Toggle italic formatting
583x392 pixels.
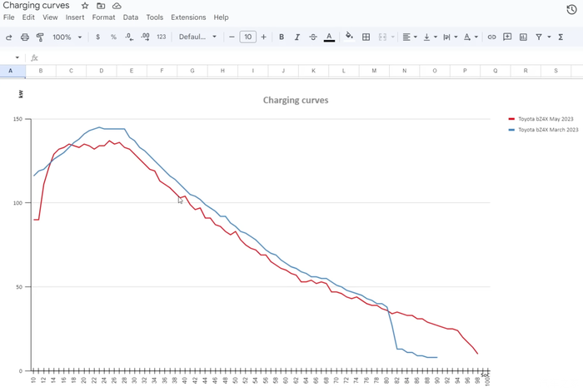tap(297, 37)
